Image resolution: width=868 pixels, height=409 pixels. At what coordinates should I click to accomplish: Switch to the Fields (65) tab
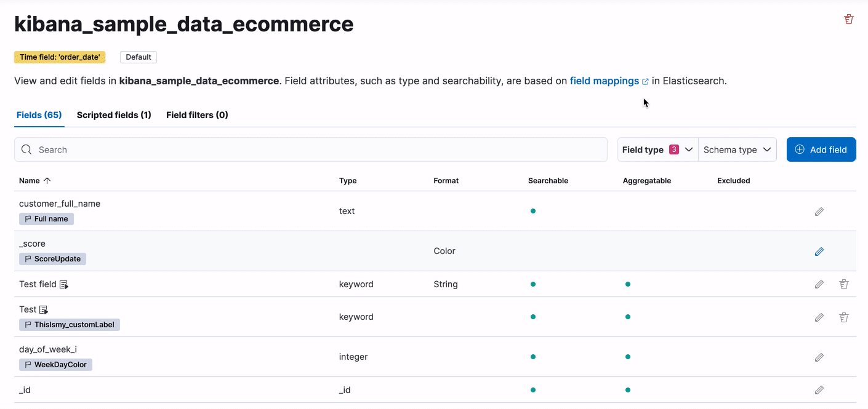(x=39, y=115)
